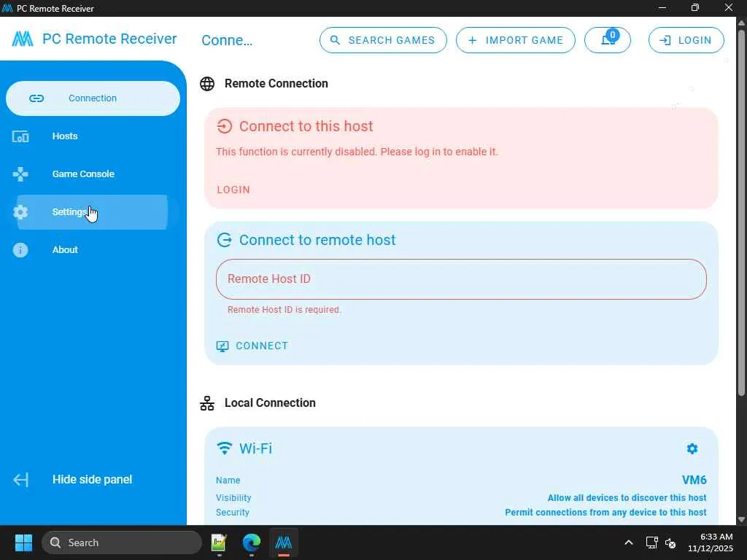Click the scrollbar down arrow
Image resolution: width=747 pixels, height=560 pixels.
741,519
